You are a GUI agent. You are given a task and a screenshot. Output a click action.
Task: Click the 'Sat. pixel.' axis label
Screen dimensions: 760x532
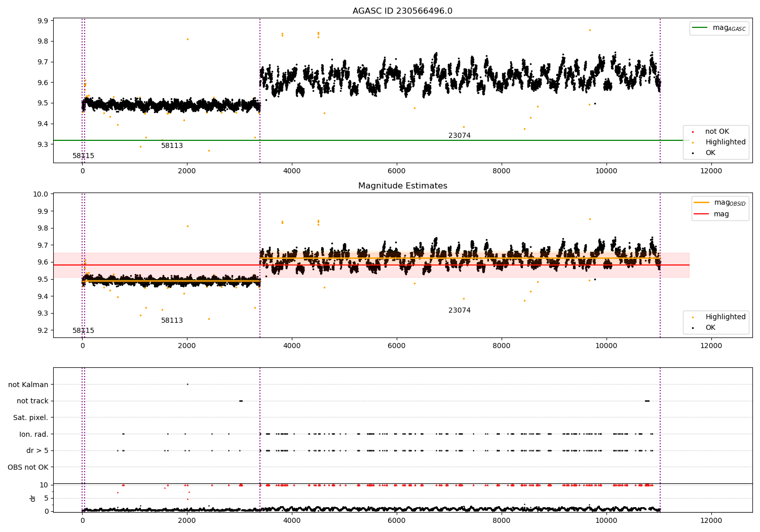tap(30, 418)
